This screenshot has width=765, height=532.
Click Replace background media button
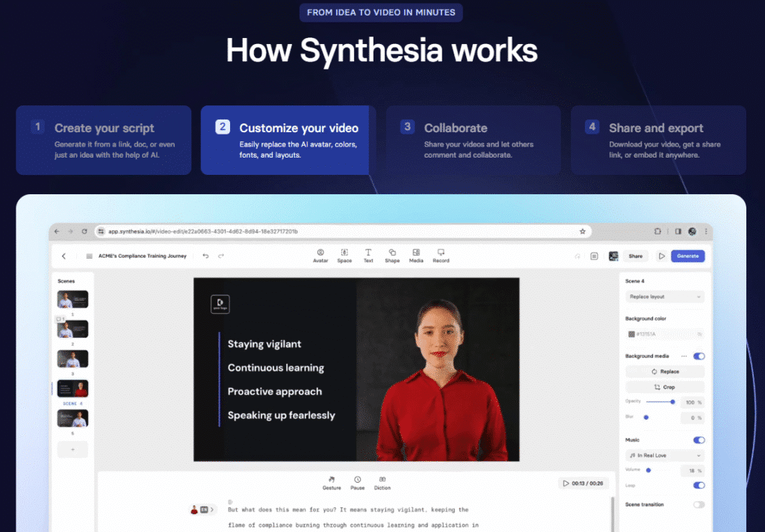click(665, 372)
